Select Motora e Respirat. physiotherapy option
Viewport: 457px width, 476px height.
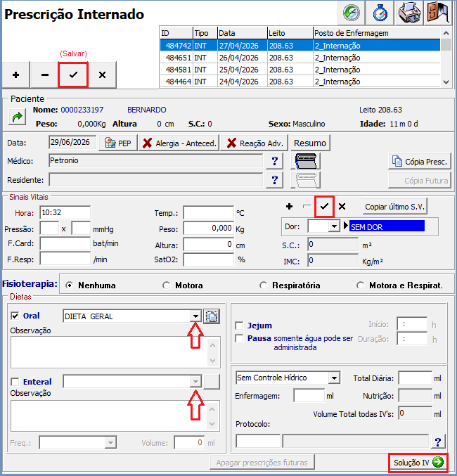pyautogui.click(x=361, y=285)
